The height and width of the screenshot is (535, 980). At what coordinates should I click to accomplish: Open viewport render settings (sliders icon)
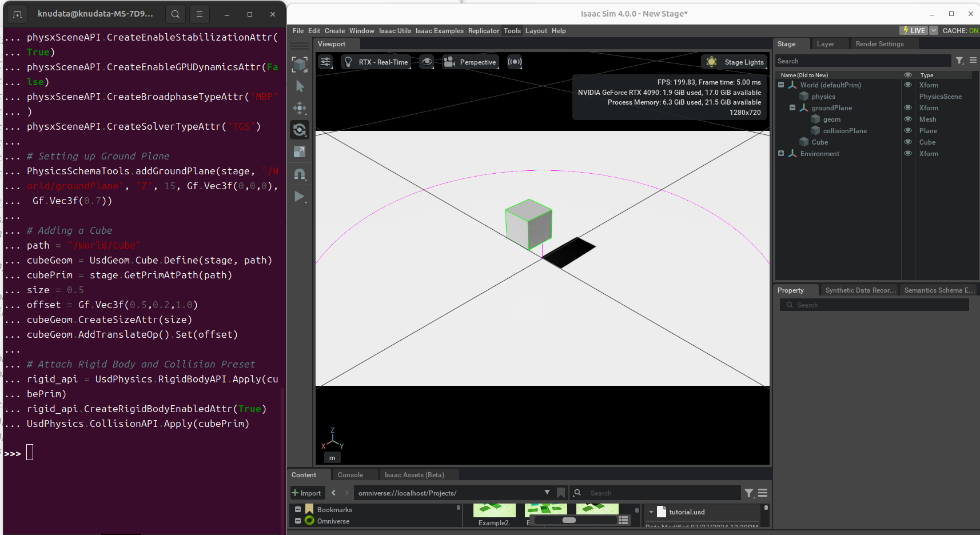pyautogui.click(x=325, y=62)
